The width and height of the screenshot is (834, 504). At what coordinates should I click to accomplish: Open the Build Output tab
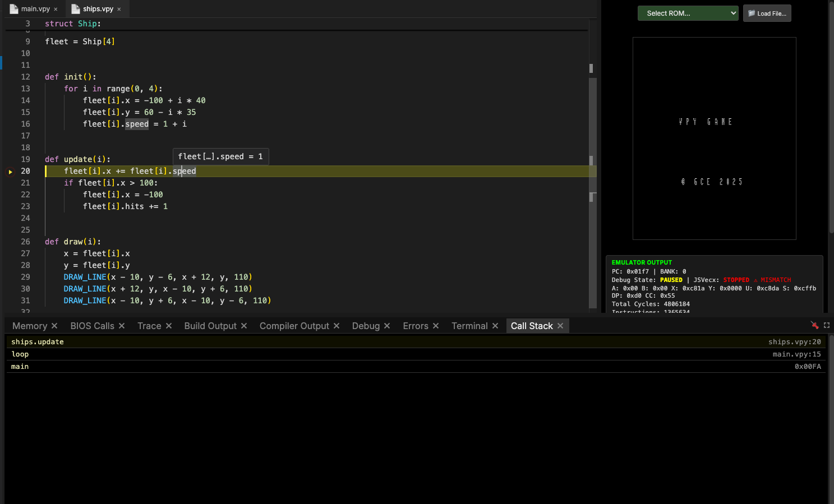(210, 326)
